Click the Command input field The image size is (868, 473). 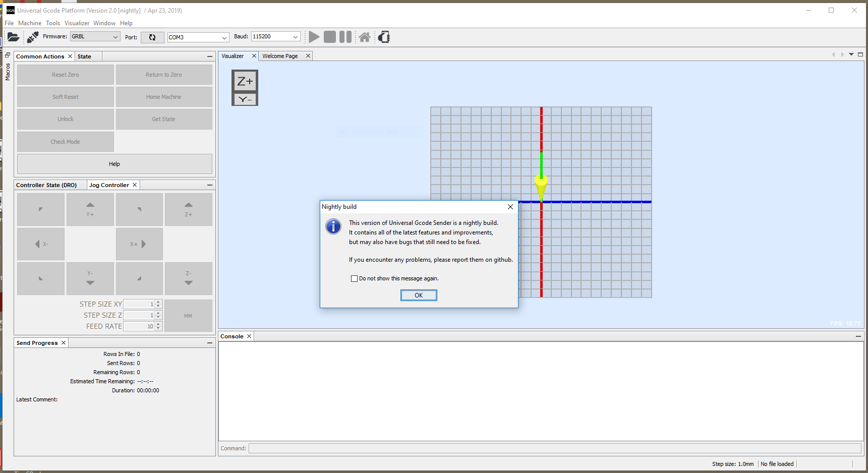pyautogui.click(x=555, y=448)
